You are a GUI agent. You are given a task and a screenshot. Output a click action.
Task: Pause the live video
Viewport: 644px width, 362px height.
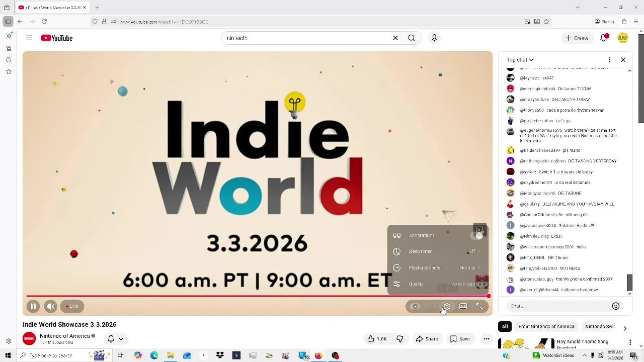(x=33, y=306)
